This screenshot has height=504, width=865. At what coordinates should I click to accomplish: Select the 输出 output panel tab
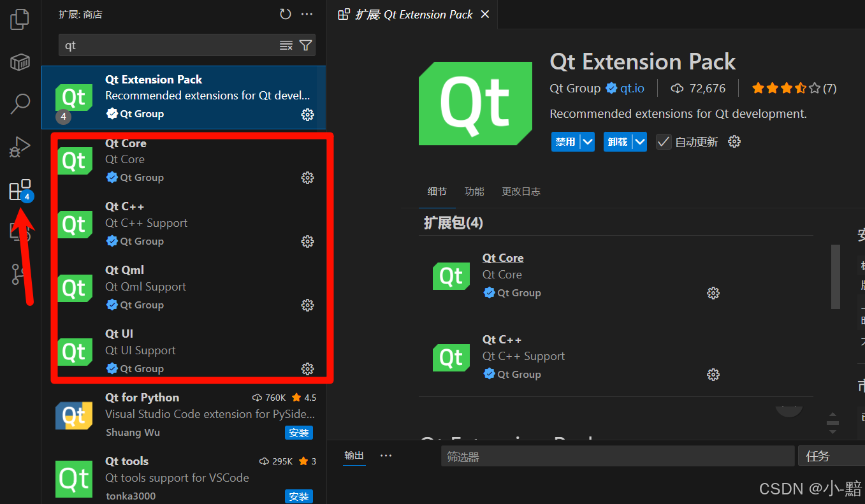354,456
